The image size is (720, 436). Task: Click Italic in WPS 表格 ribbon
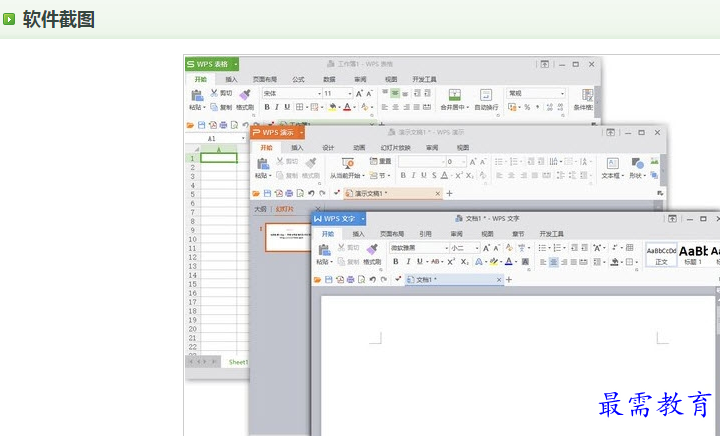click(276, 107)
